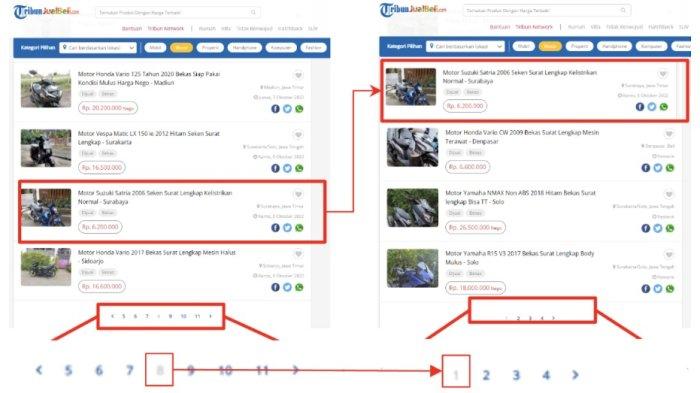Share Vespa Matic LX 150 listing via WhatsApp
Screen dimensions: 700x393
299,168
